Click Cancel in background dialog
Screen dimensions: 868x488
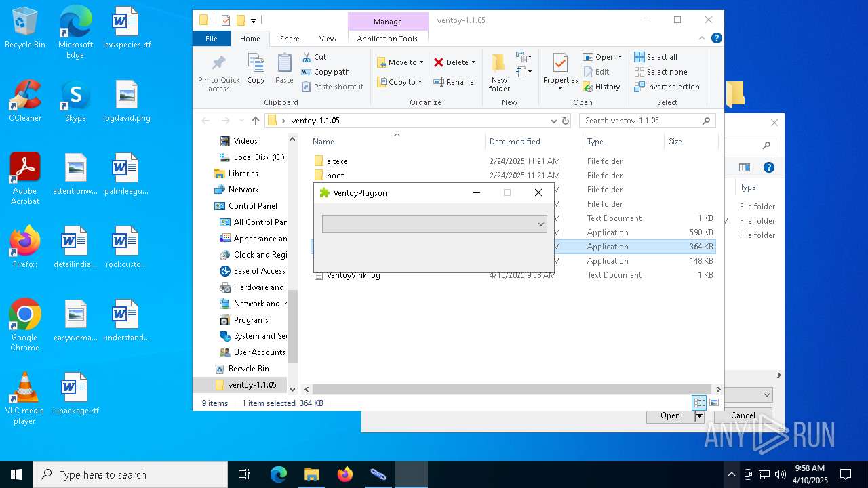pyautogui.click(x=743, y=415)
